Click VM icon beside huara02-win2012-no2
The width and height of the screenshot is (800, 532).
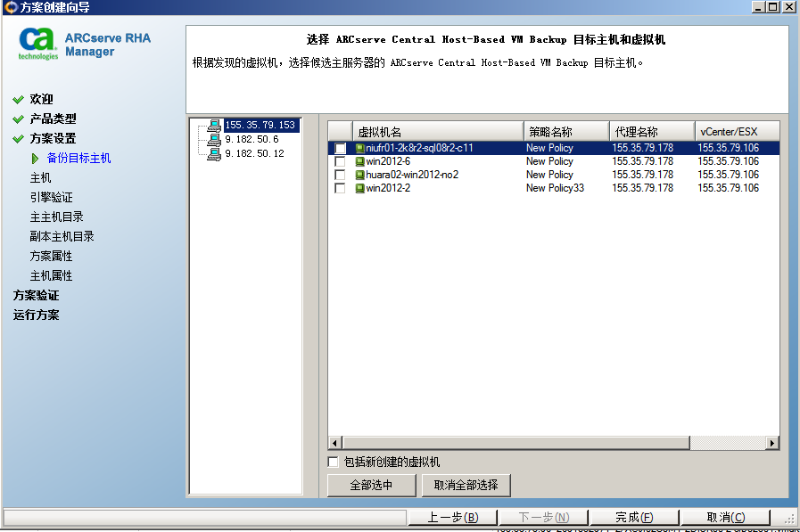click(x=359, y=175)
